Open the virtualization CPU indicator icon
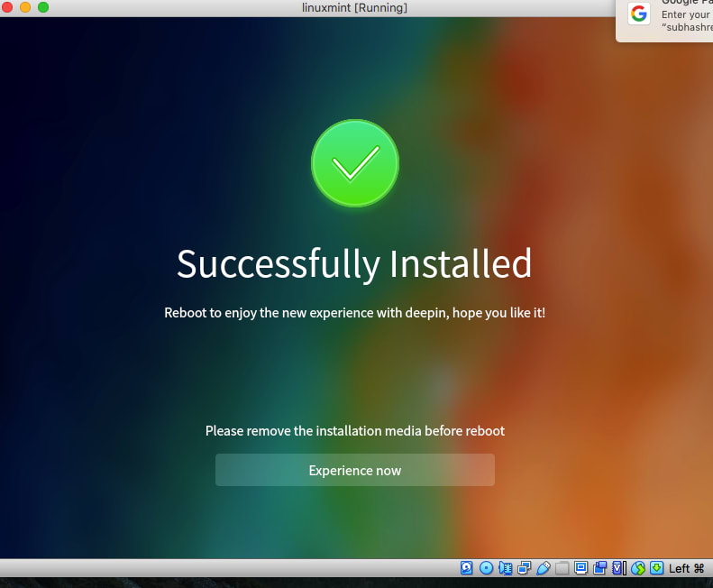 tap(619, 568)
